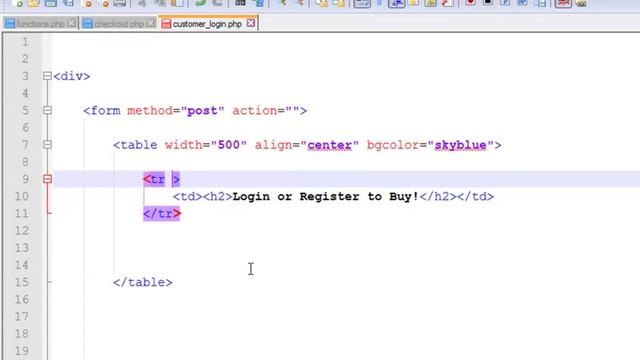Viewport: 640px width, 360px height.
Task: Click the </h2> closing tag
Action: point(438,196)
